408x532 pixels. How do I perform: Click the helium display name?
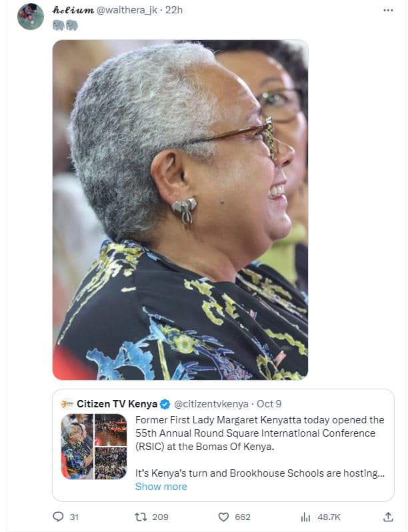point(73,10)
